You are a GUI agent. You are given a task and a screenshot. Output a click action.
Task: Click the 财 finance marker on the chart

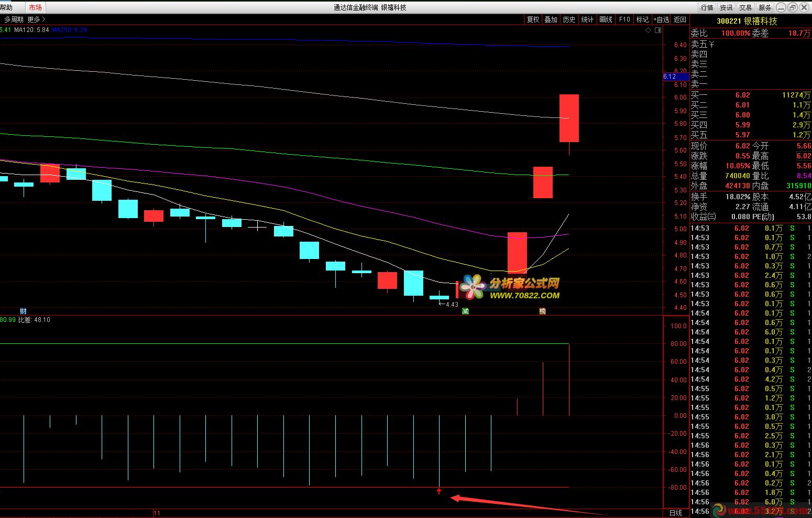point(23,311)
